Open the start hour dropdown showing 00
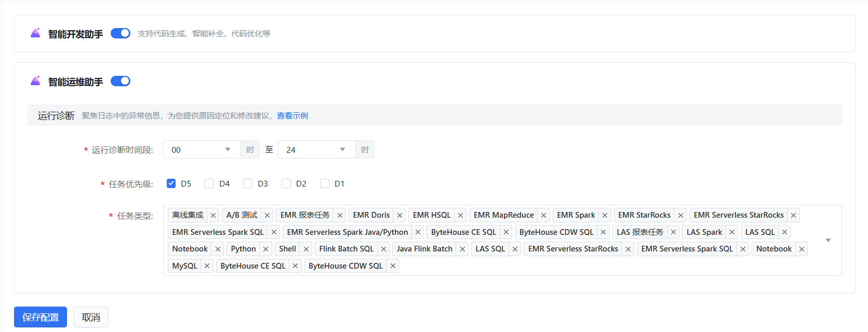 click(202, 150)
